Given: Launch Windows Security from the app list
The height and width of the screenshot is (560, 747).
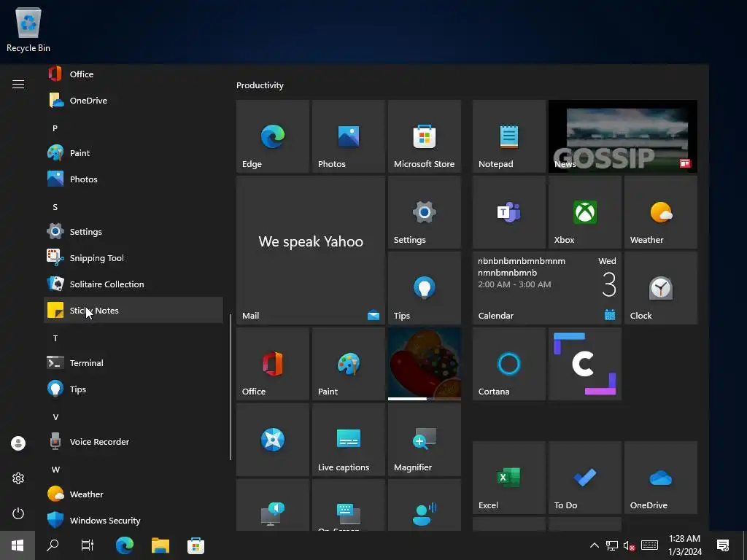Looking at the screenshot, I should [x=133, y=520].
